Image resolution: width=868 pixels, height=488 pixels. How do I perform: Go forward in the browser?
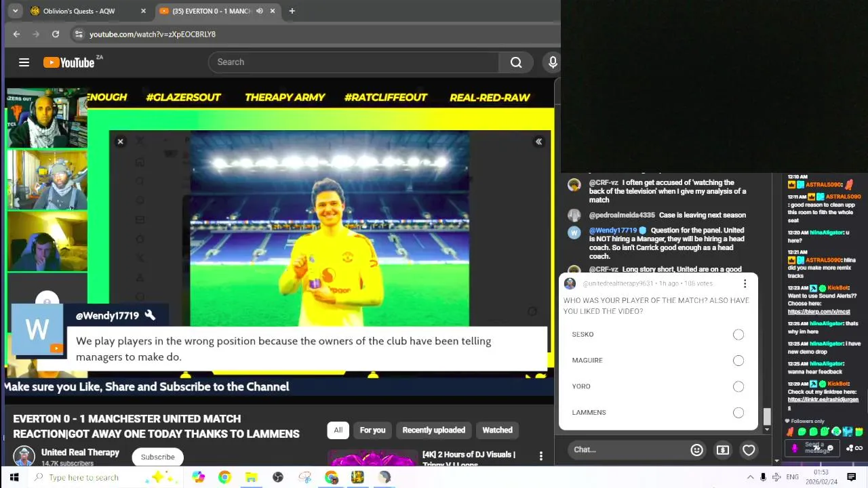tap(36, 34)
